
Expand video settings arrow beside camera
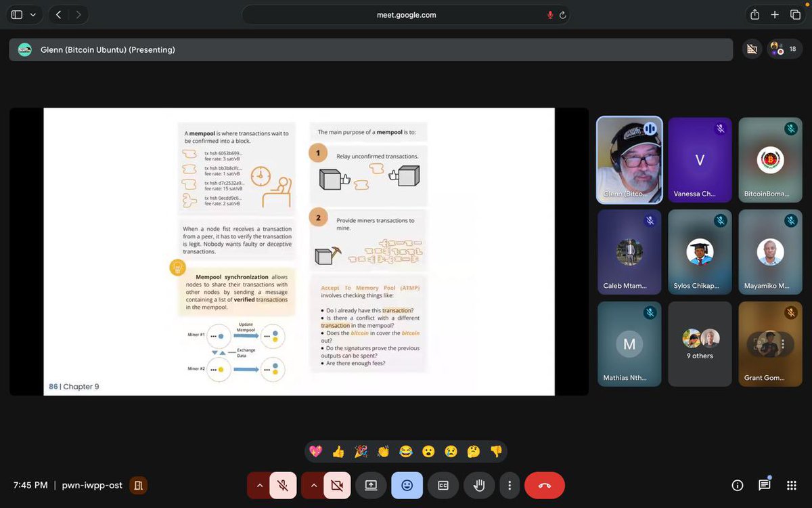tap(313, 485)
